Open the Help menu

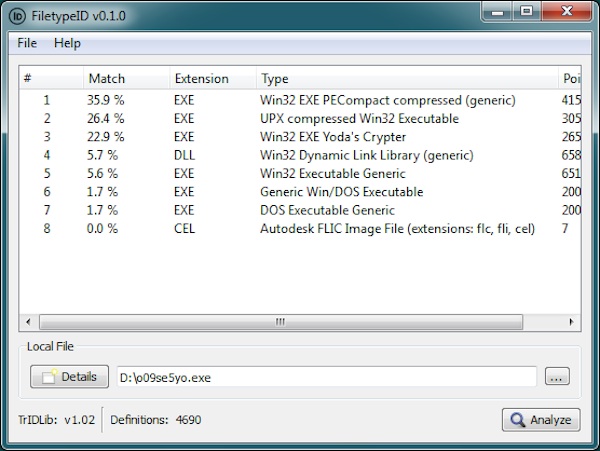[x=67, y=43]
